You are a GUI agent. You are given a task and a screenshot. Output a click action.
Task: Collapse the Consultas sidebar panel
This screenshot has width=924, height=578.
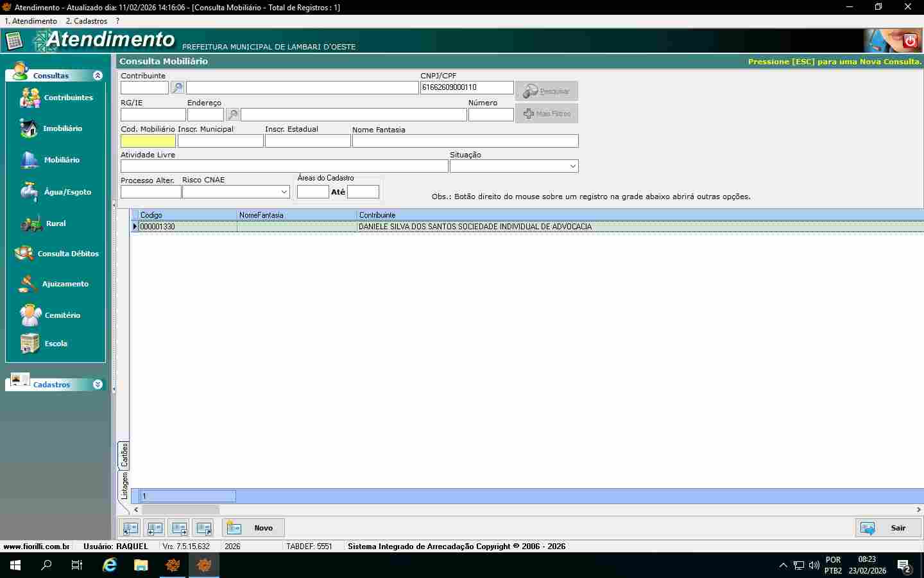98,76
